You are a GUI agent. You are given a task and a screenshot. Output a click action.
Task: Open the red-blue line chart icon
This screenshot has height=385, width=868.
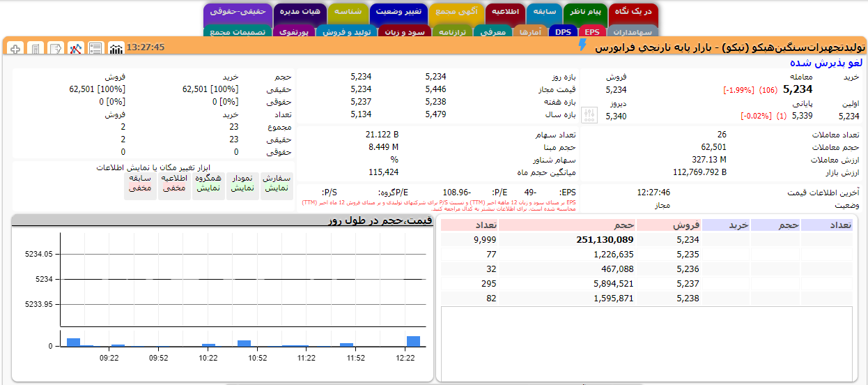tap(75, 48)
